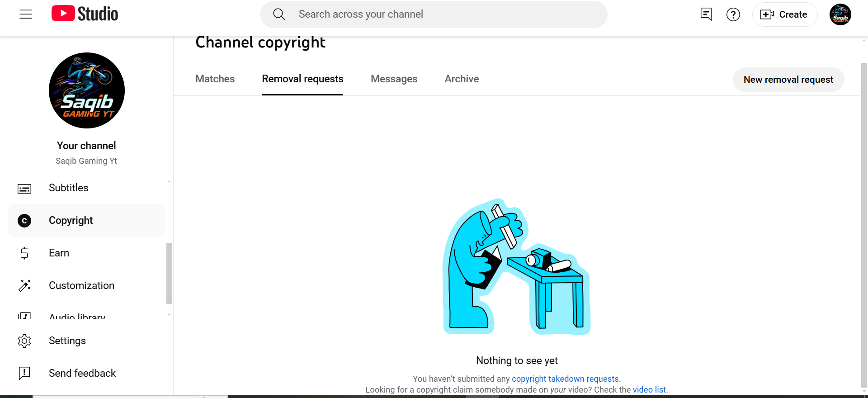Click the New removal request button
The image size is (868, 398).
[788, 80]
